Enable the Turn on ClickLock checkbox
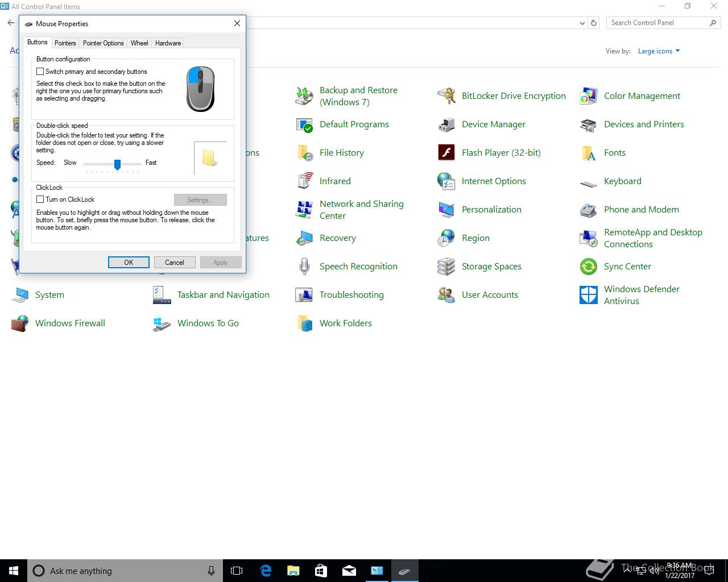Image resolution: width=728 pixels, height=582 pixels. (x=40, y=199)
